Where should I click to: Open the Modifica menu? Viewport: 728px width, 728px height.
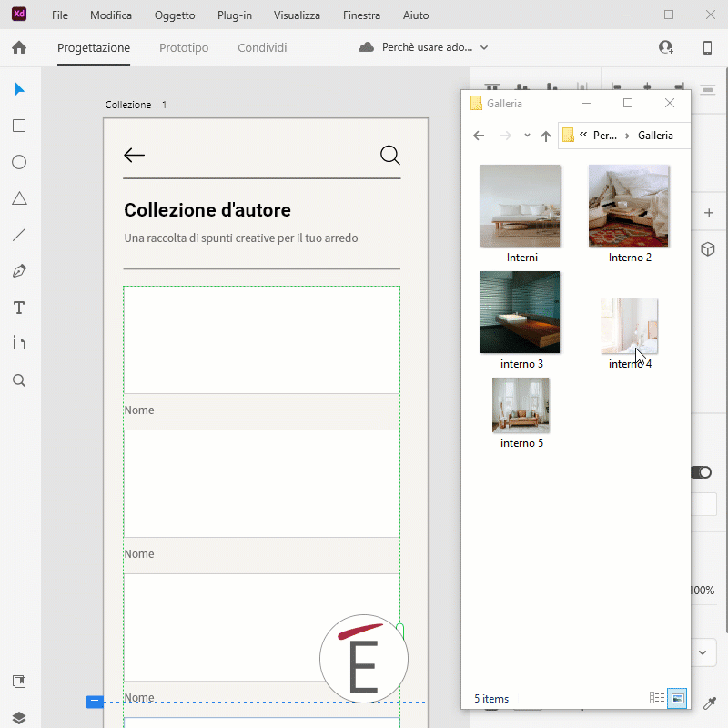[x=111, y=15]
